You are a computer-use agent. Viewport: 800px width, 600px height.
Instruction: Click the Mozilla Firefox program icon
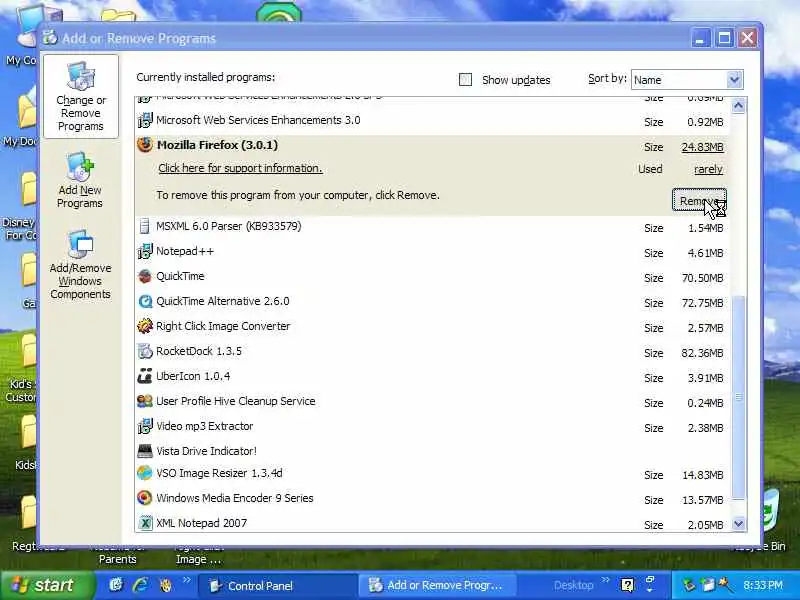(x=145, y=145)
